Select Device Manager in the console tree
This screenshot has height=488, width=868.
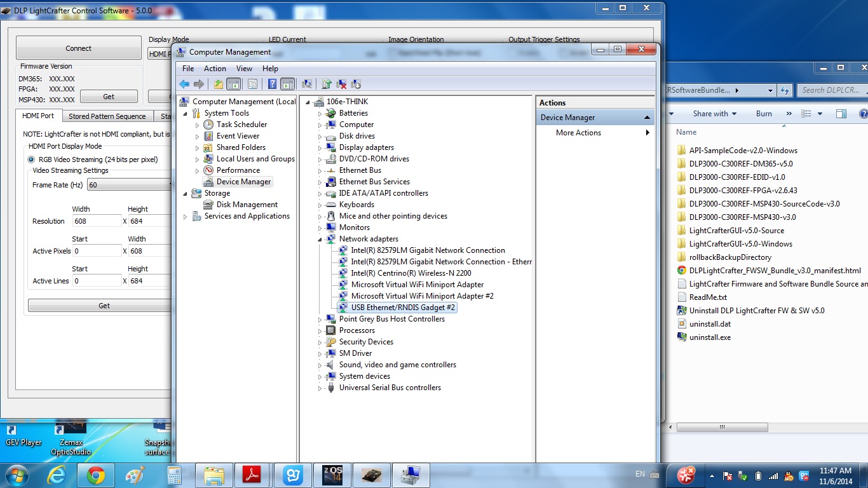(x=237, y=182)
